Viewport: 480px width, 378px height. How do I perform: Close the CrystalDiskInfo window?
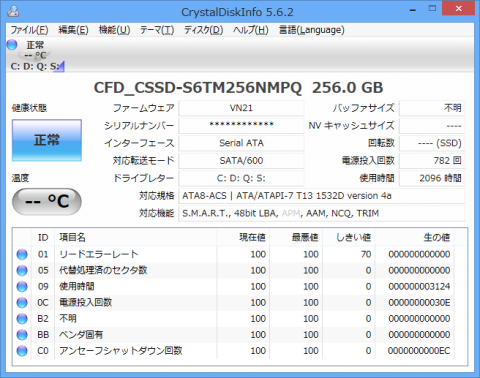point(459,8)
